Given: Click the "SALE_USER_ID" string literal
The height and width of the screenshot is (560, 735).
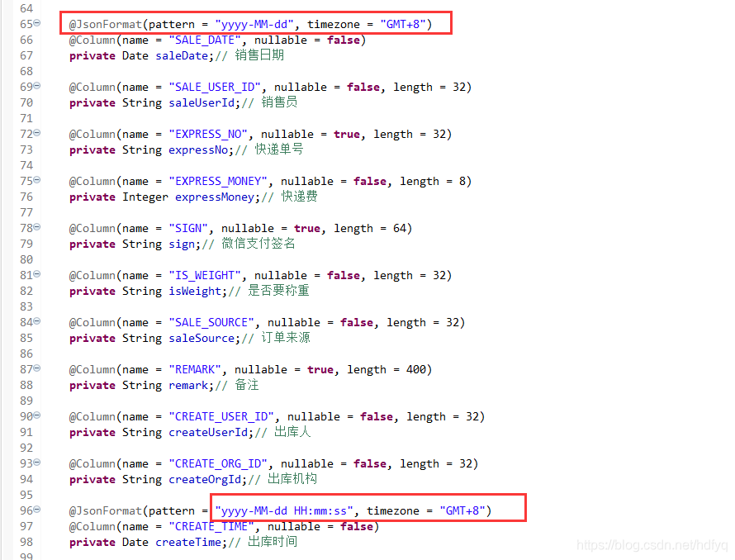Looking at the screenshot, I should [214, 88].
